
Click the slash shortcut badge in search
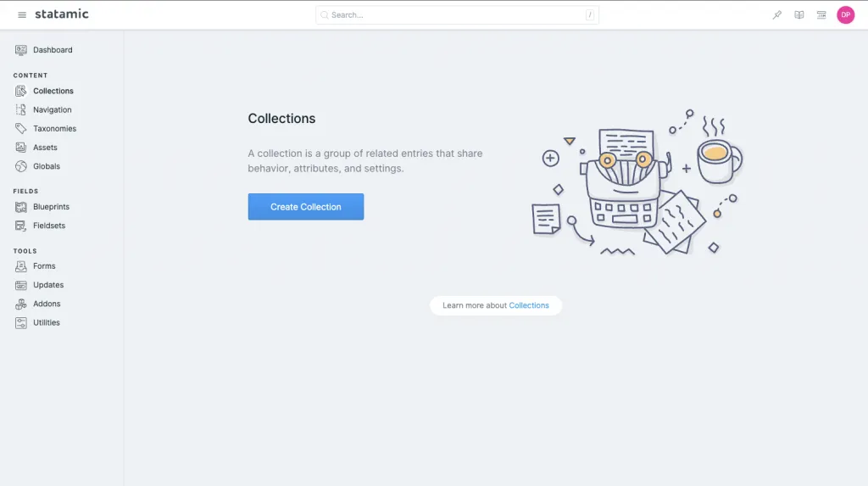(x=590, y=15)
